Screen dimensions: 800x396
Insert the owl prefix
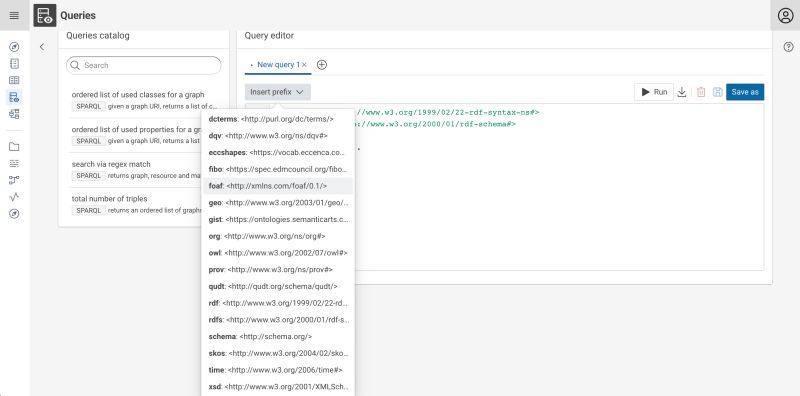[x=278, y=253]
